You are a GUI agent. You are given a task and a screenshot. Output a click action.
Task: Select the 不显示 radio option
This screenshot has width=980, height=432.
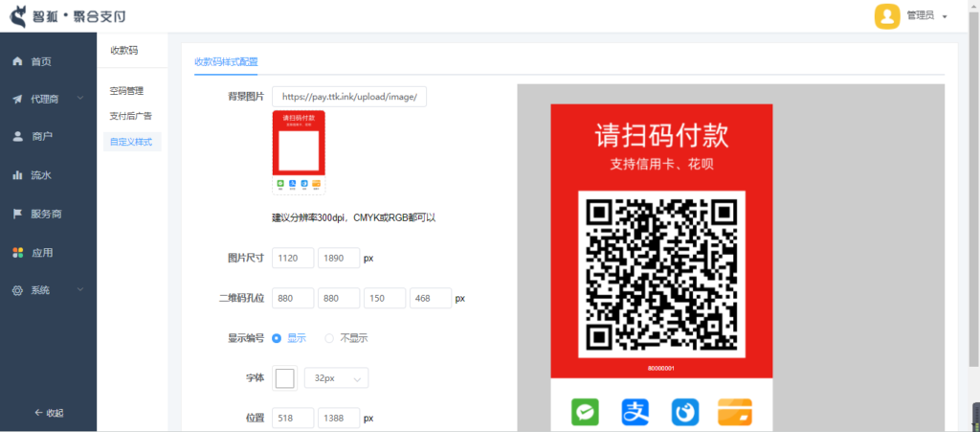(x=329, y=338)
